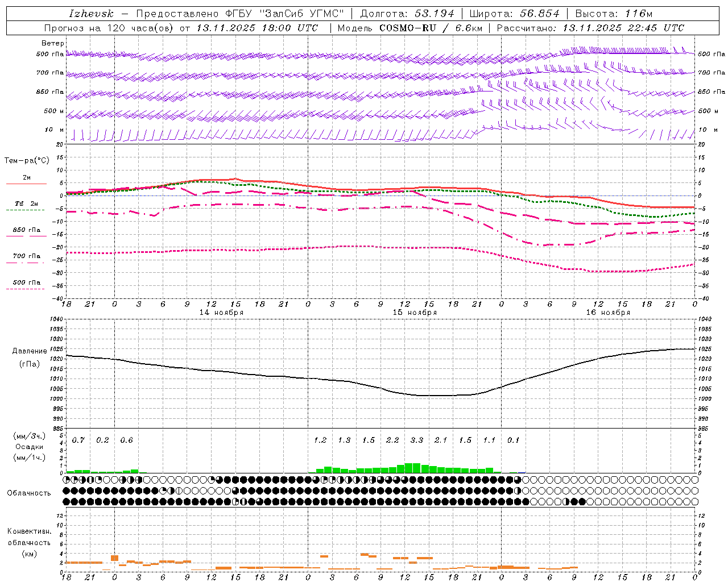The height and width of the screenshot is (582, 728).
Task: Click the precipitation value 2.1
Action: [x=441, y=440]
